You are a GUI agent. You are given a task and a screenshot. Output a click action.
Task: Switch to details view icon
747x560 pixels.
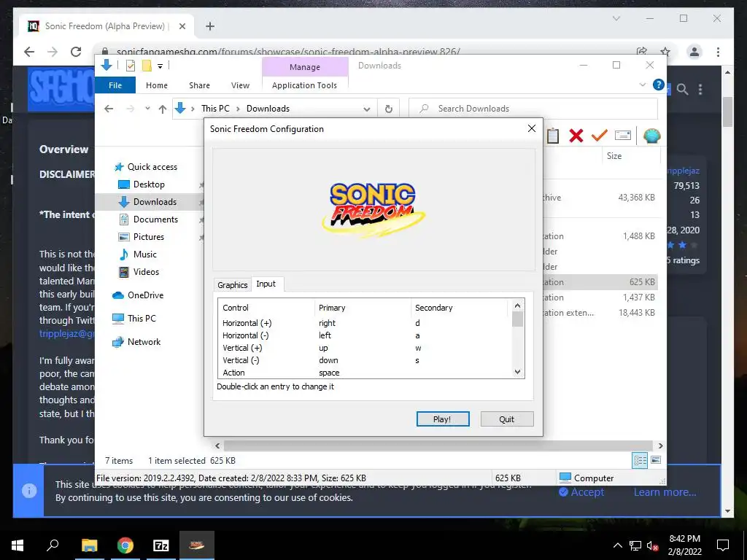pos(640,460)
